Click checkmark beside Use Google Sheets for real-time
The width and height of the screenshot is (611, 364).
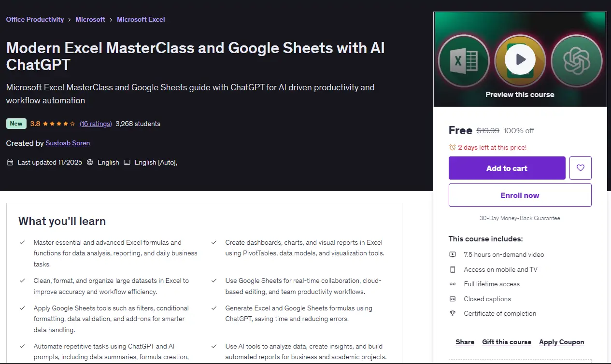[x=214, y=280]
